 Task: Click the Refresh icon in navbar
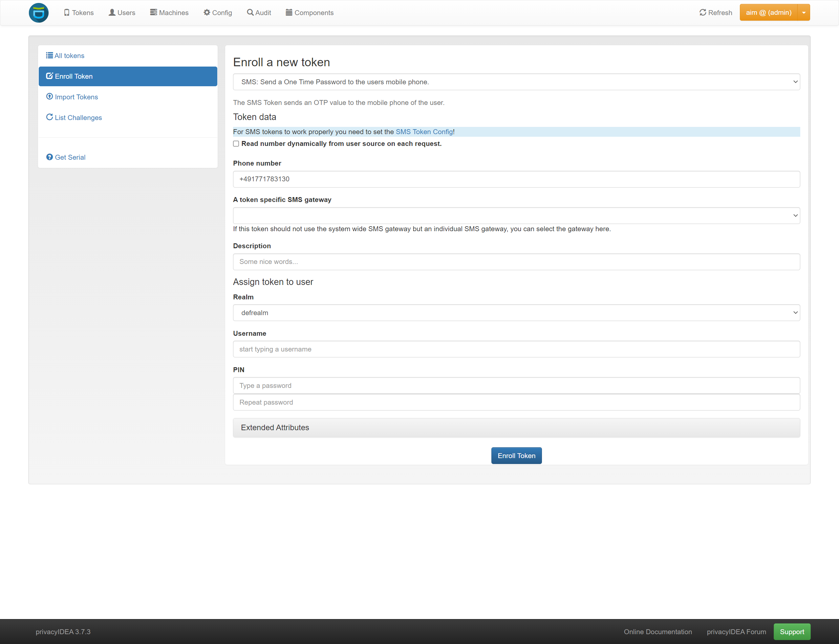pos(703,13)
